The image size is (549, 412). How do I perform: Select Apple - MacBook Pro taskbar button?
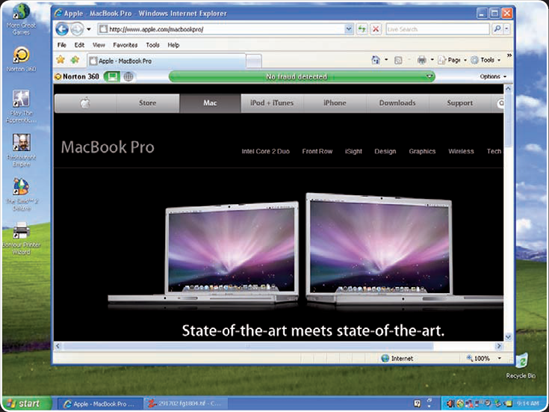click(x=99, y=404)
